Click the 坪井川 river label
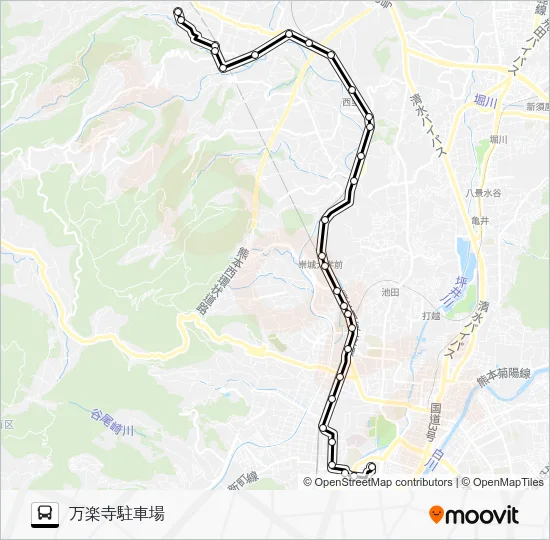Image resolution: width=550 pixels, height=540 pixels. coord(451,293)
